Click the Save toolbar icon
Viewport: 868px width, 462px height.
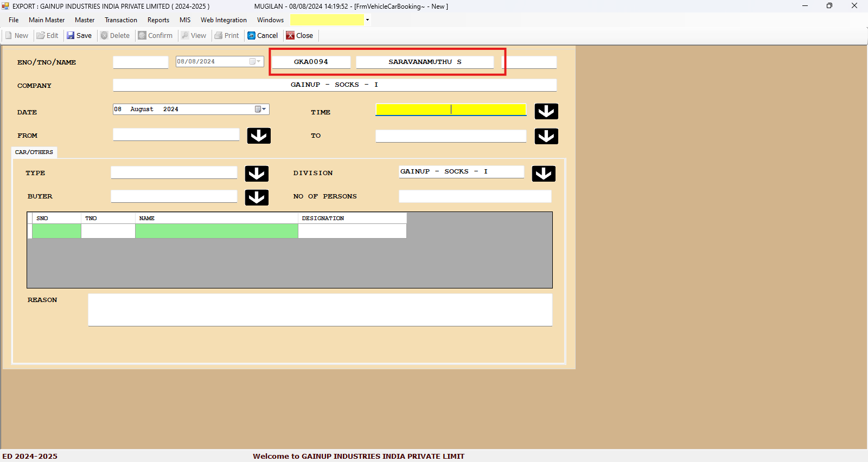point(71,36)
